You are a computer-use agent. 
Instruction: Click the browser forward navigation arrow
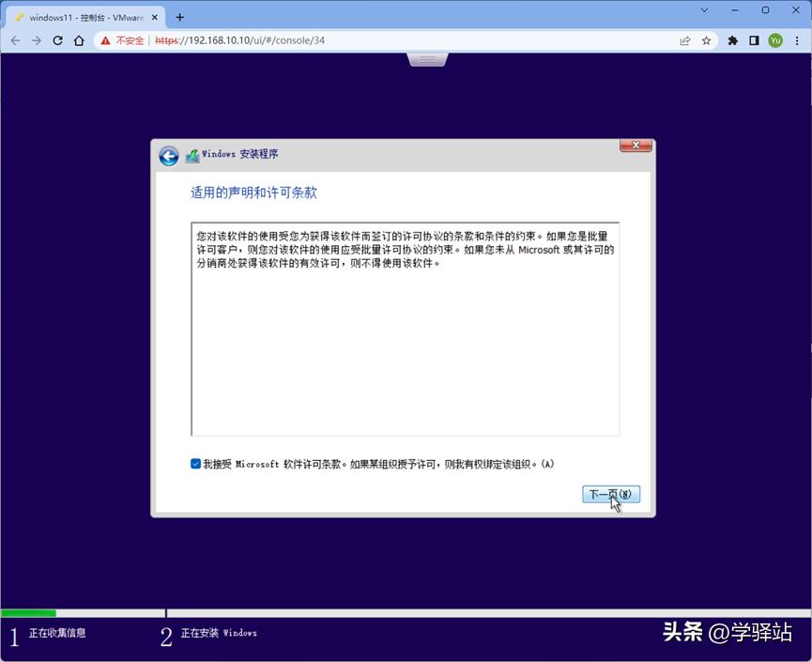click(x=37, y=40)
